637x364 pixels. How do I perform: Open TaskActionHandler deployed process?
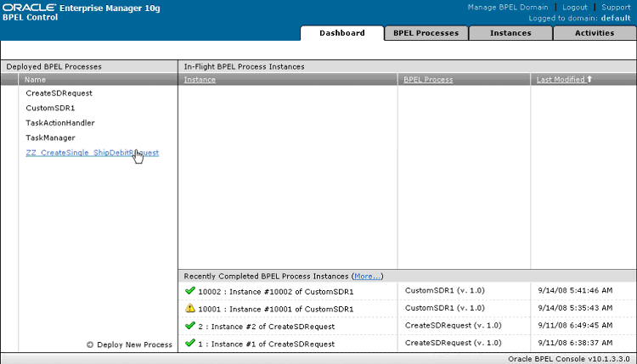tap(60, 122)
